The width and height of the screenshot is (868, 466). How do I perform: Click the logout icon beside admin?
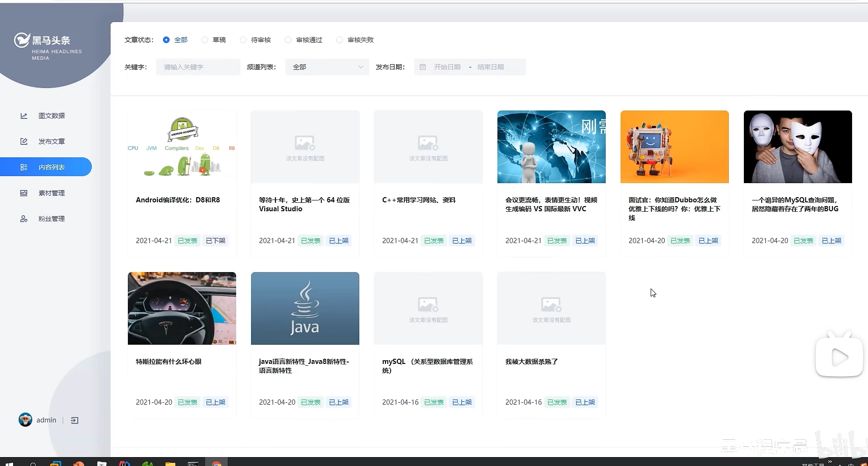(74, 421)
